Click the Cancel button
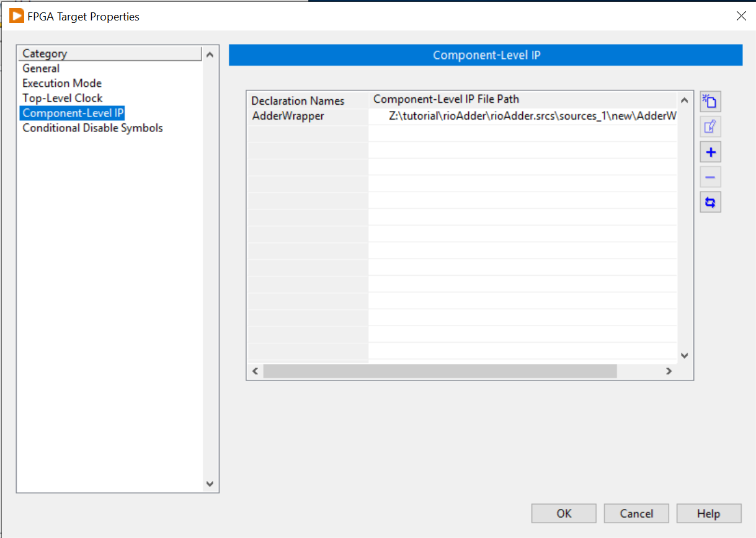Viewport: 756px width, 538px height. (636, 513)
